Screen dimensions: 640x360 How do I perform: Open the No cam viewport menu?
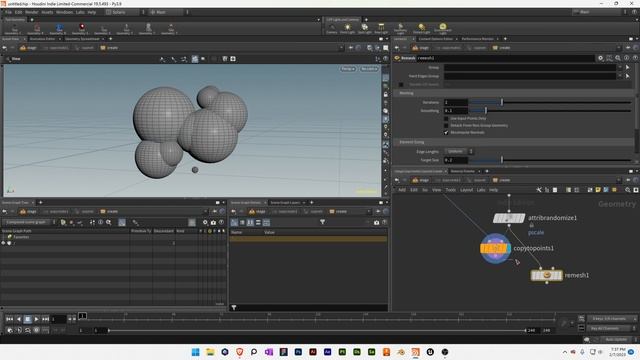click(369, 69)
